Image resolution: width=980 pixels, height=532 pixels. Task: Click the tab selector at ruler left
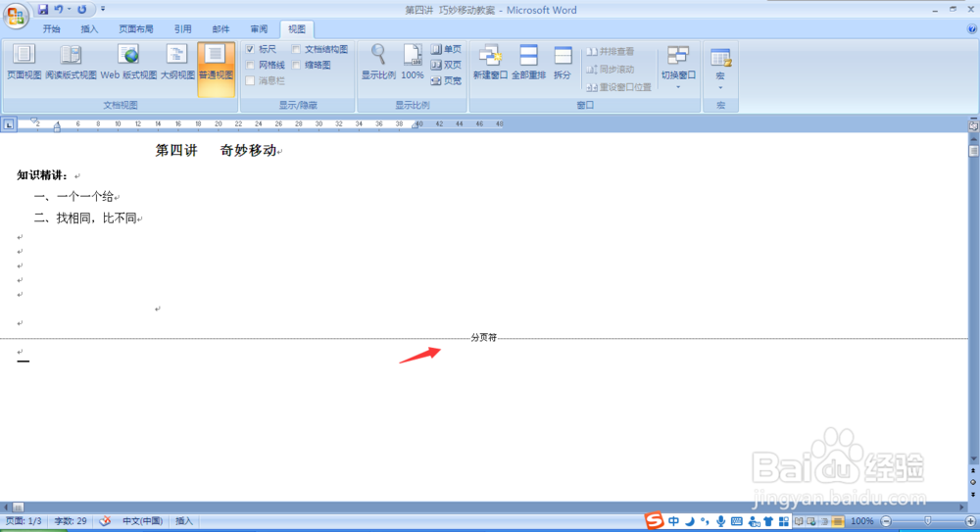9,124
